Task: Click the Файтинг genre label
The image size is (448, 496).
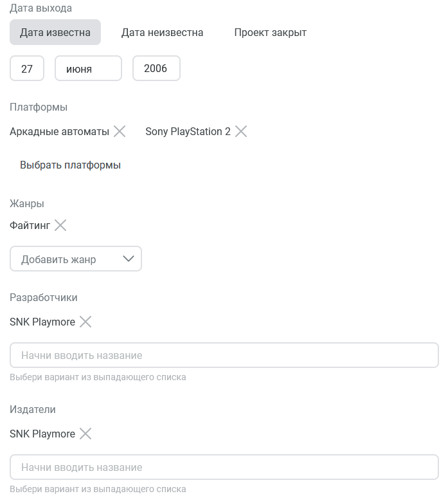Action: 30,226
